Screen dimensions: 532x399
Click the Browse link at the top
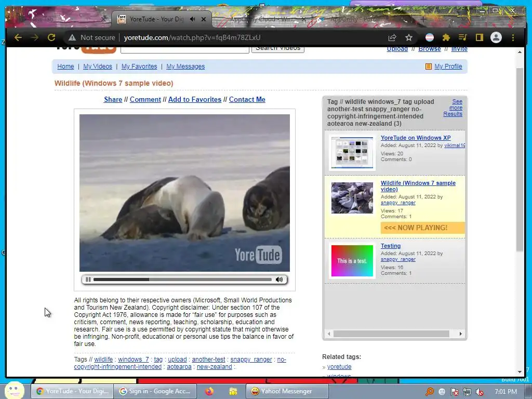[x=430, y=49]
